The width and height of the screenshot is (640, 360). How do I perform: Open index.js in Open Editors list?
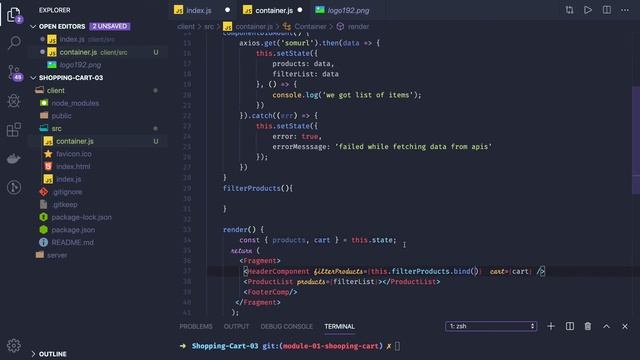[x=98, y=39]
